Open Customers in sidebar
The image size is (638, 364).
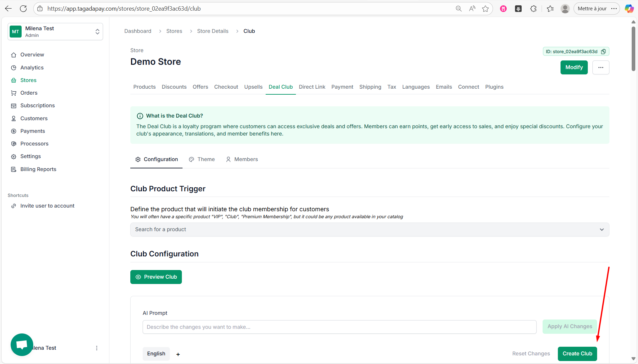click(x=34, y=119)
